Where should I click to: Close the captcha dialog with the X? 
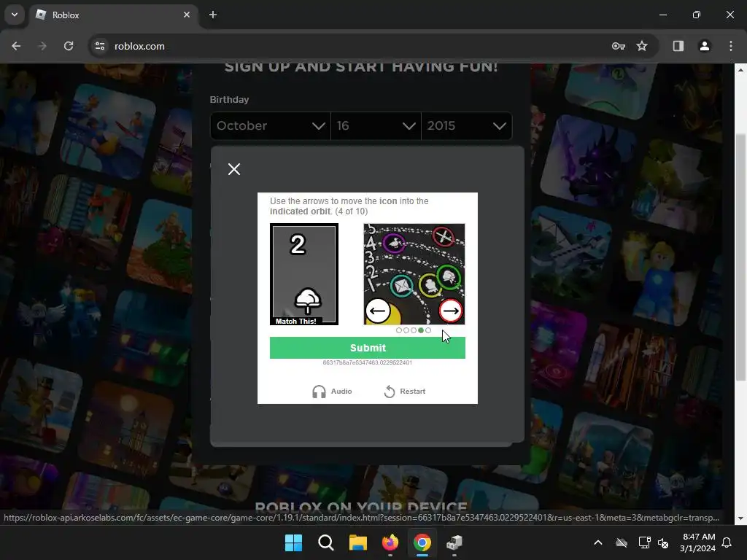[234, 169]
